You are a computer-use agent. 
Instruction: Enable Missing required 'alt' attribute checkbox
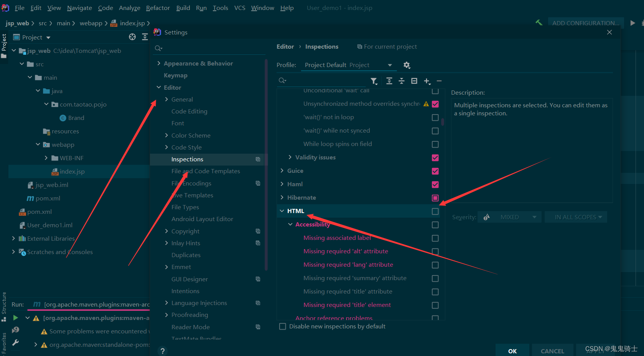pos(435,252)
